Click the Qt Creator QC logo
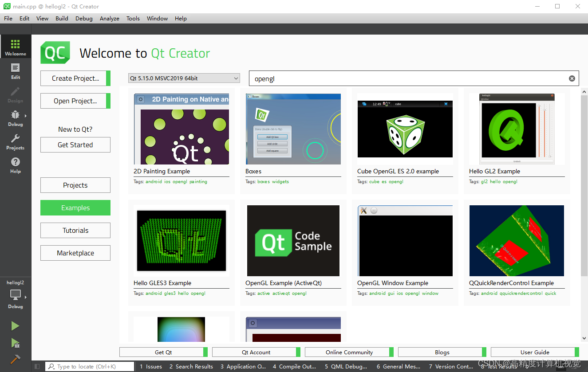Screen dimensions: 588x372 click(55, 53)
